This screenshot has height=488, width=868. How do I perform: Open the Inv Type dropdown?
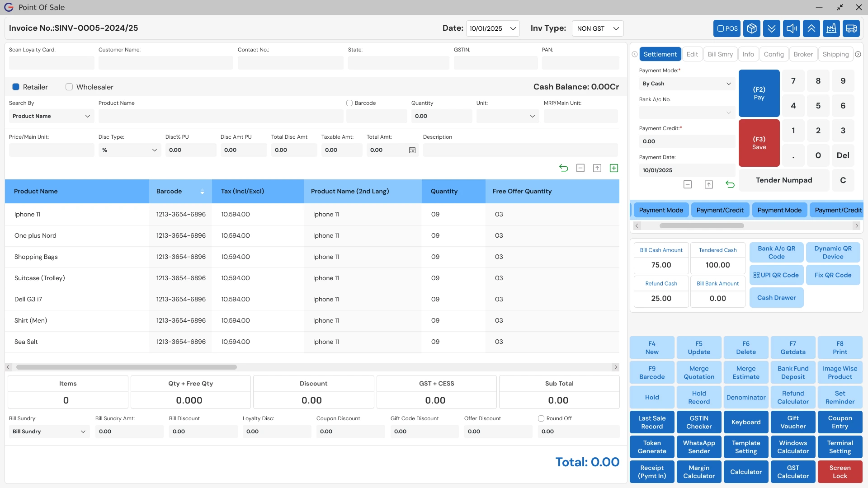tap(597, 28)
